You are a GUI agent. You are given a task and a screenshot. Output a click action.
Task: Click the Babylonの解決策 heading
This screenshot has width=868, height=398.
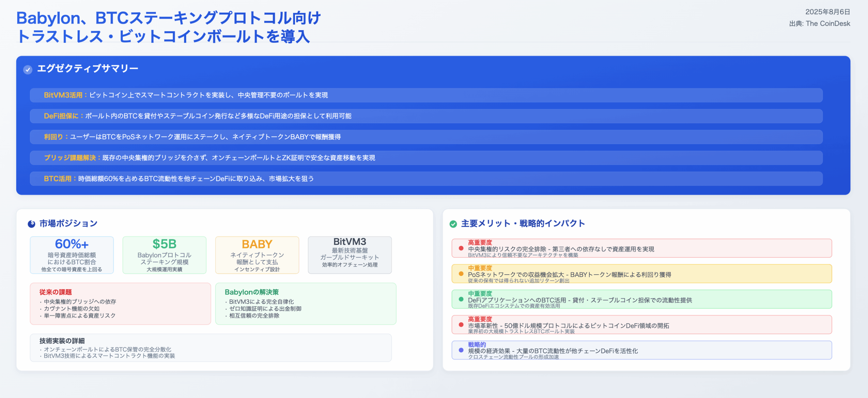[252, 292]
